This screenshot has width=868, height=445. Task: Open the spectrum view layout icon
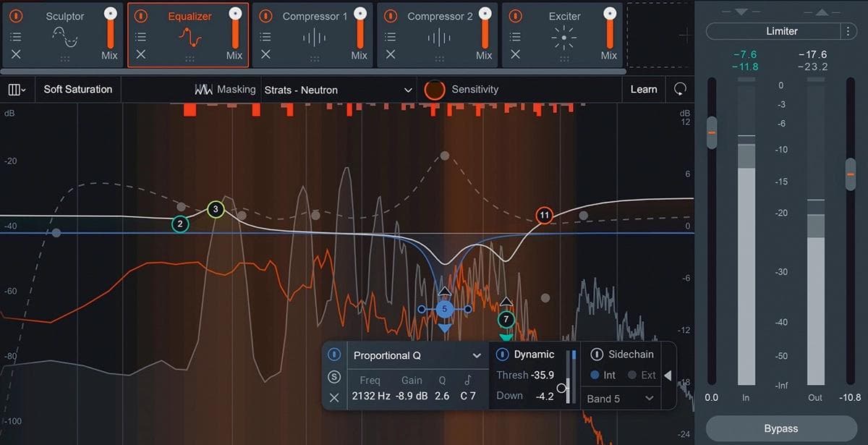[16, 90]
